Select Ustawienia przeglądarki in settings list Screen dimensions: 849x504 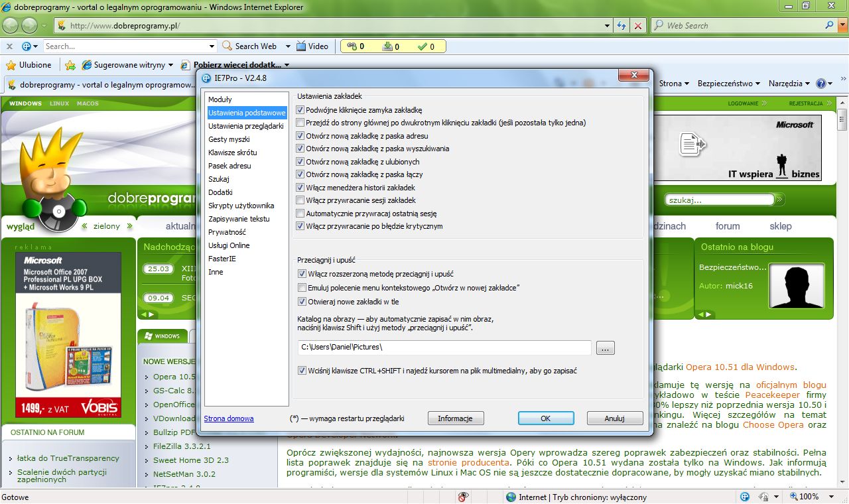pos(246,126)
